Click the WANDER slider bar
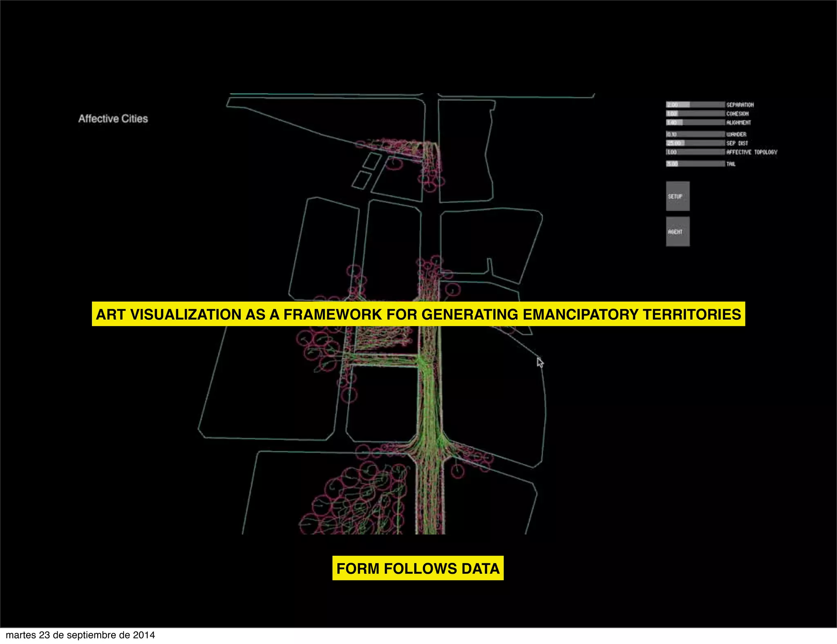837x644 pixels. click(x=695, y=134)
